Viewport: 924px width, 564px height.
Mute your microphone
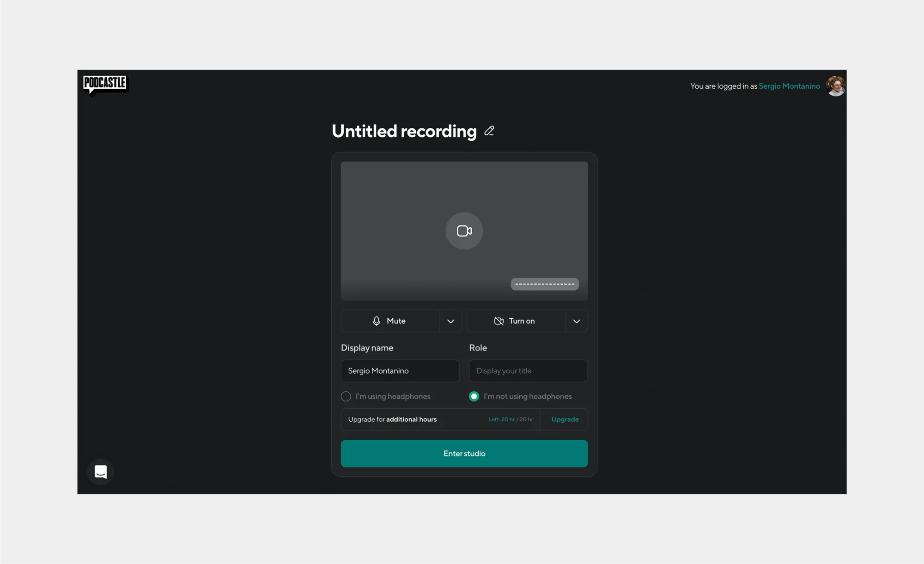[x=390, y=321]
